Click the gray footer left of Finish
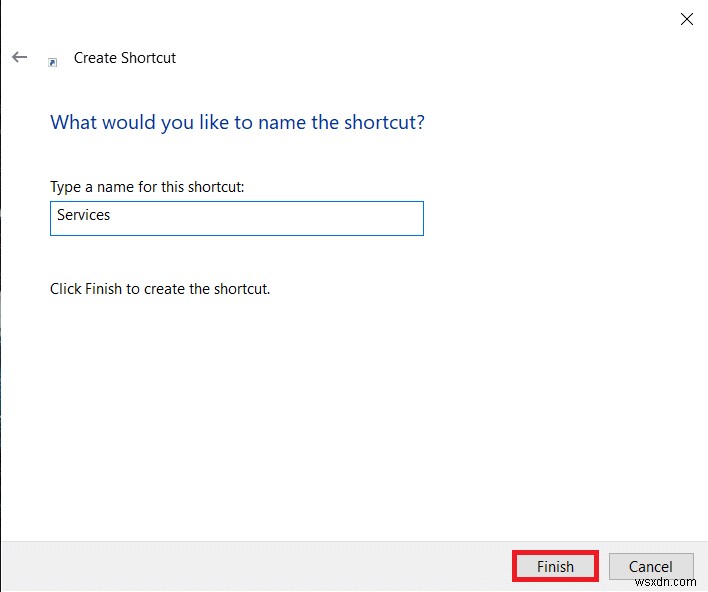Image resolution: width=708 pixels, height=592 pixels. pos(250,566)
